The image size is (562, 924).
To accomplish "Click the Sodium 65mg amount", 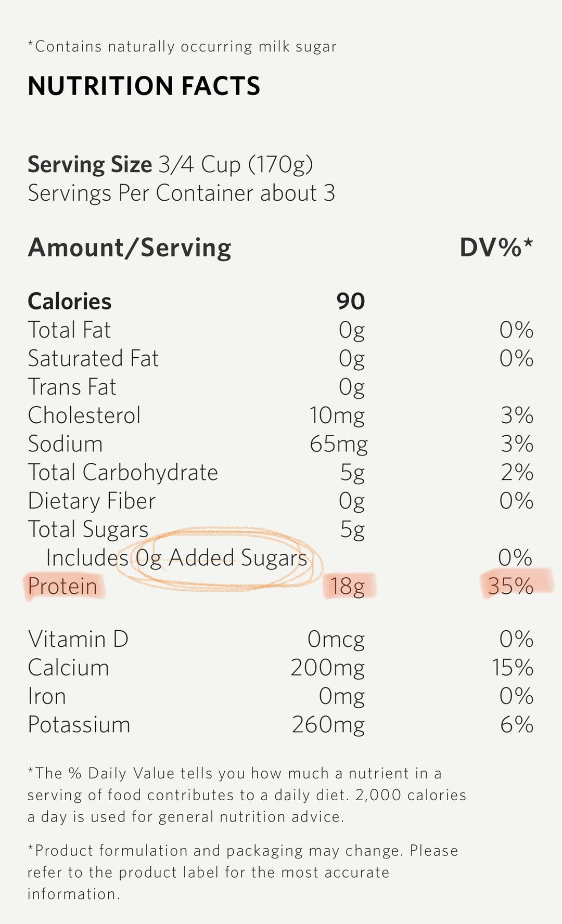I will [x=338, y=445].
